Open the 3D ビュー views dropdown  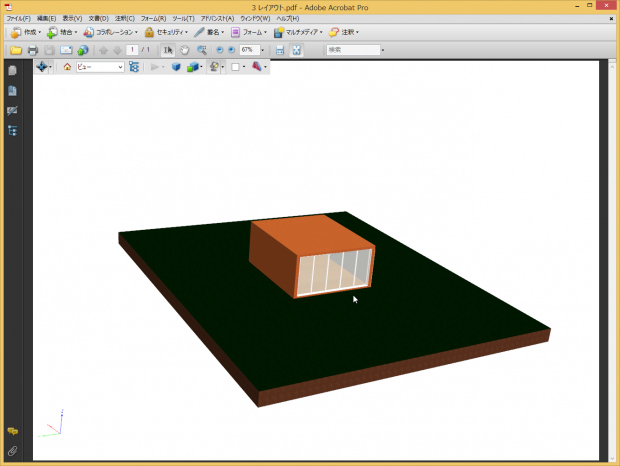click(100, 67)
